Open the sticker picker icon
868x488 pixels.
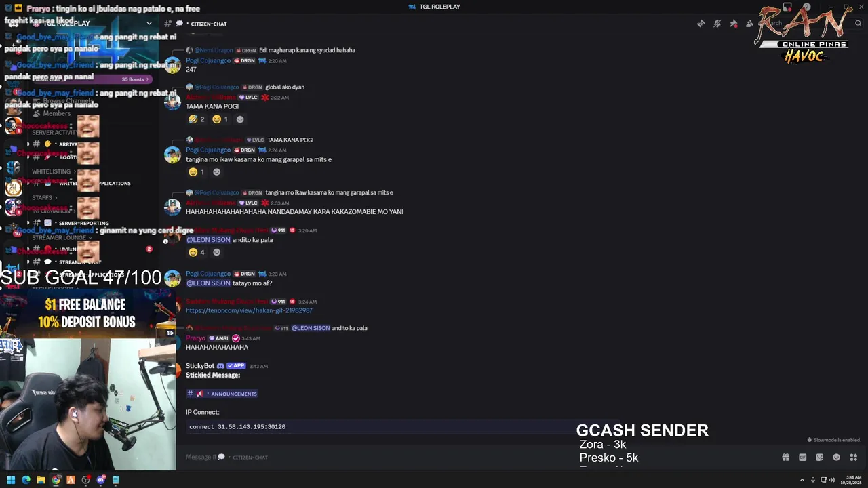pyautogui.click(x=819, y=457)
